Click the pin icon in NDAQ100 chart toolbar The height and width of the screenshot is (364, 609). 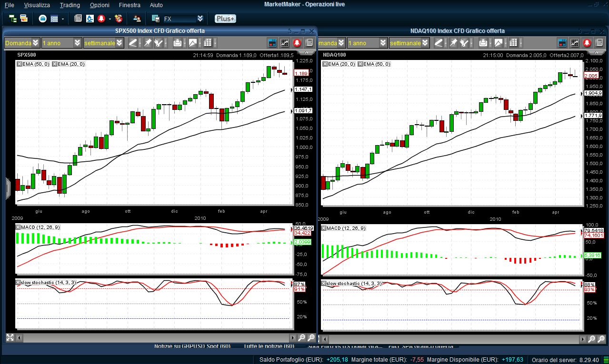tap(454, 43)
